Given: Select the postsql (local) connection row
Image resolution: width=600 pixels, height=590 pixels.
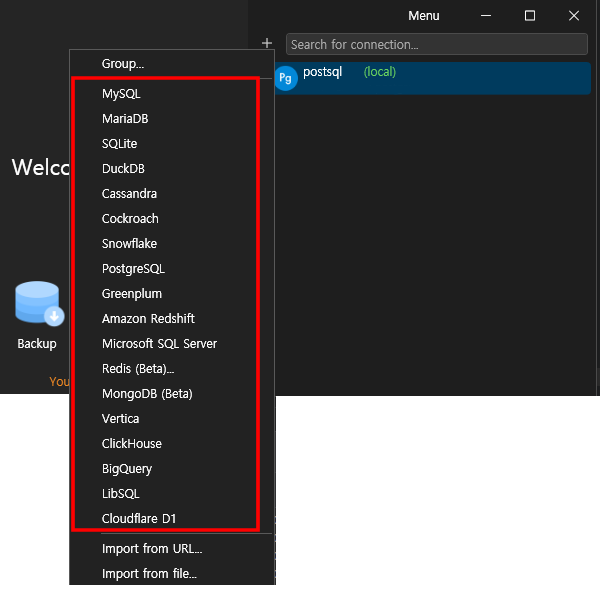Looking at the screenshot, I should 433,78.
